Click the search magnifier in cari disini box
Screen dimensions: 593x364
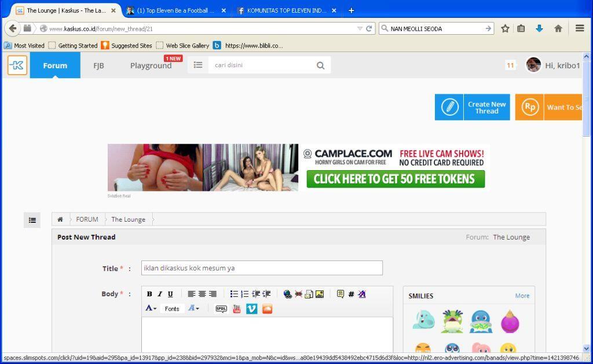click(x=320, y=65)
